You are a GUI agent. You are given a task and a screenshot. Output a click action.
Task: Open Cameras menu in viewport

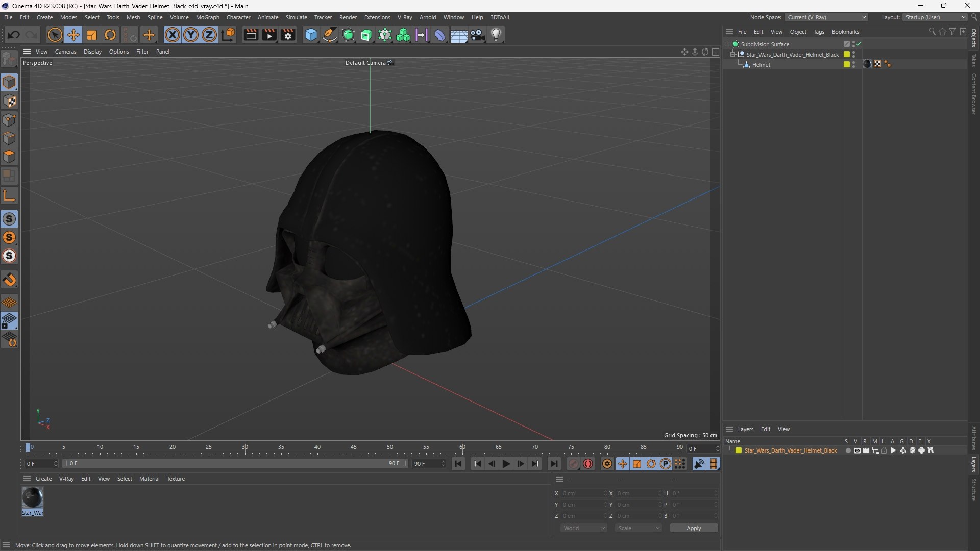coord(65,52)
